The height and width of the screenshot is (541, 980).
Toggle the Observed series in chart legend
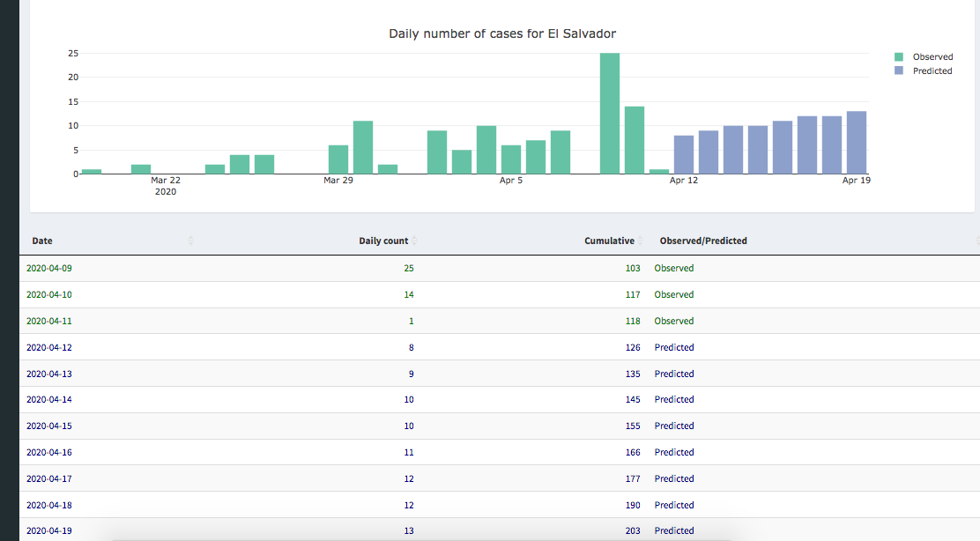[932, 57]
